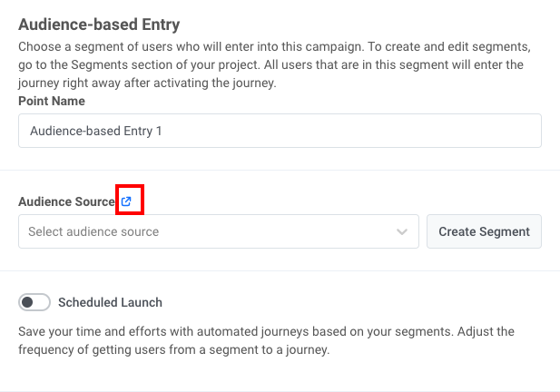Viewport: 560px width, 392px height.
Task: Click the Audience Source label
Action: [66, 201]
